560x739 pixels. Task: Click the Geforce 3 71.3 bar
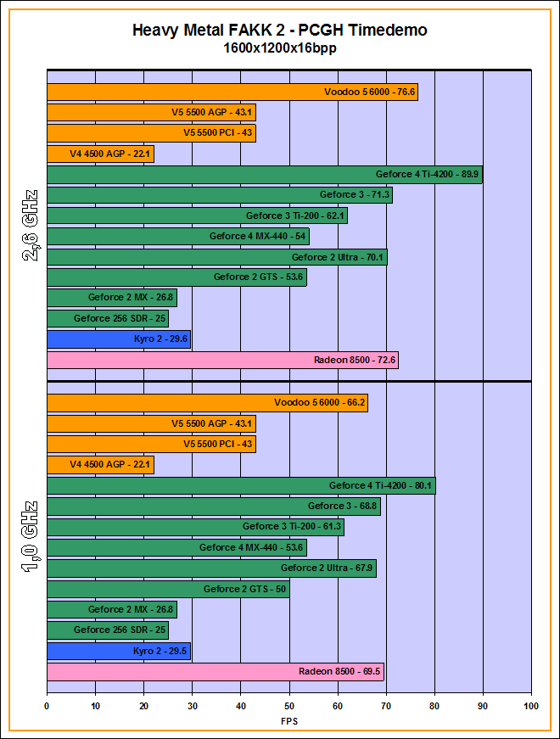219,195
